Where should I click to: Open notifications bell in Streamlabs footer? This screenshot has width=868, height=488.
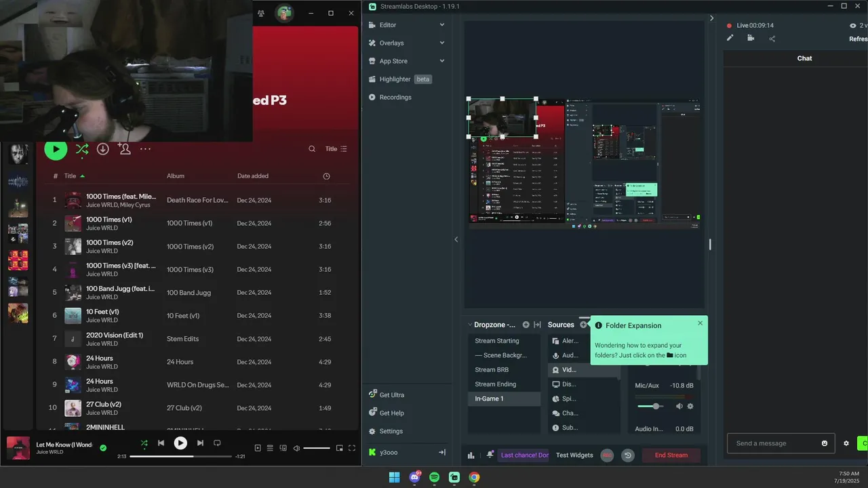[490, 455]
